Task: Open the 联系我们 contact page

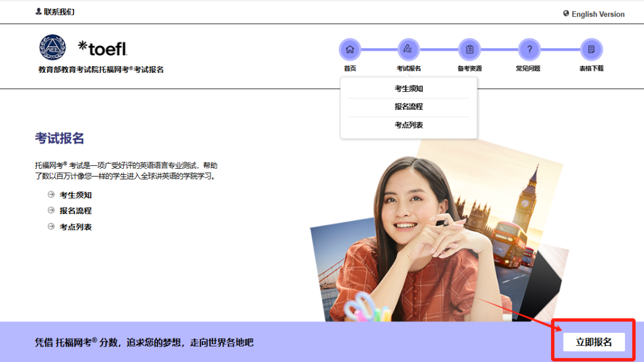Action: 55,11
